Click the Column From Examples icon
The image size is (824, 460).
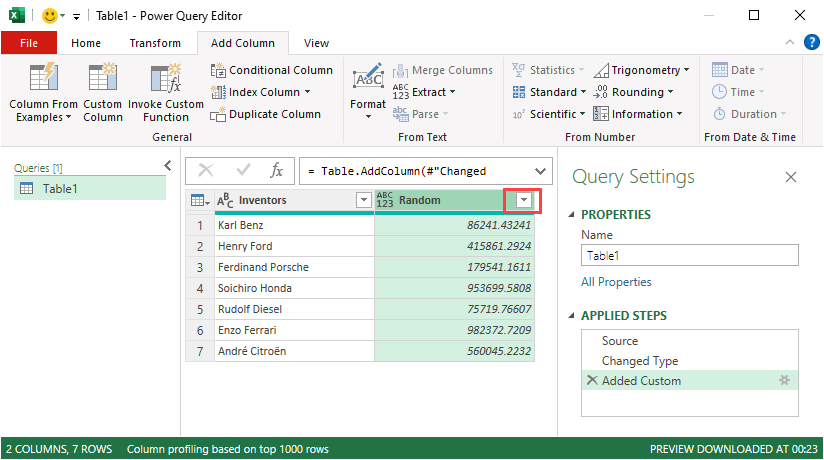[44, 78]
